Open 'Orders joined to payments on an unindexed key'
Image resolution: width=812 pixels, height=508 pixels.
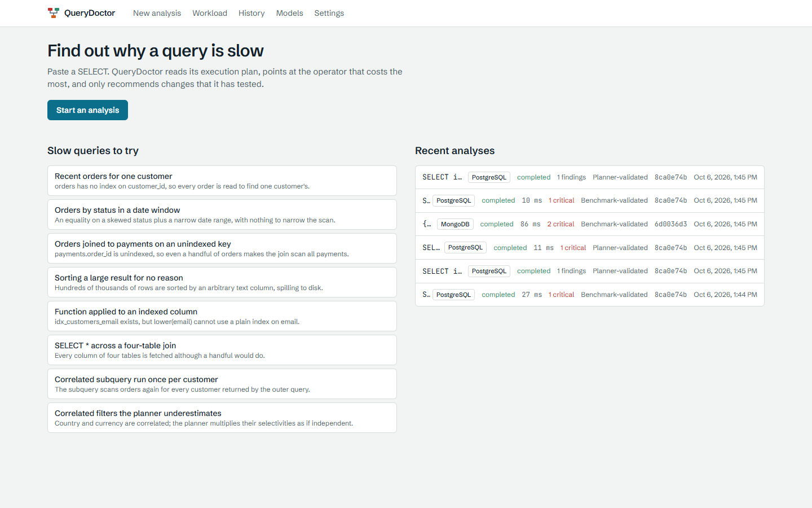(222, 248)
